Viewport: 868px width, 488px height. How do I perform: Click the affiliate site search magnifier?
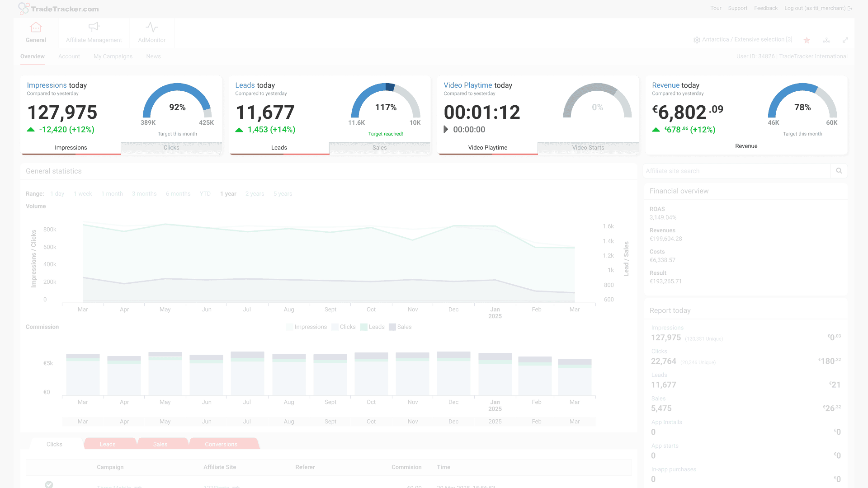(x=839, y=171)
